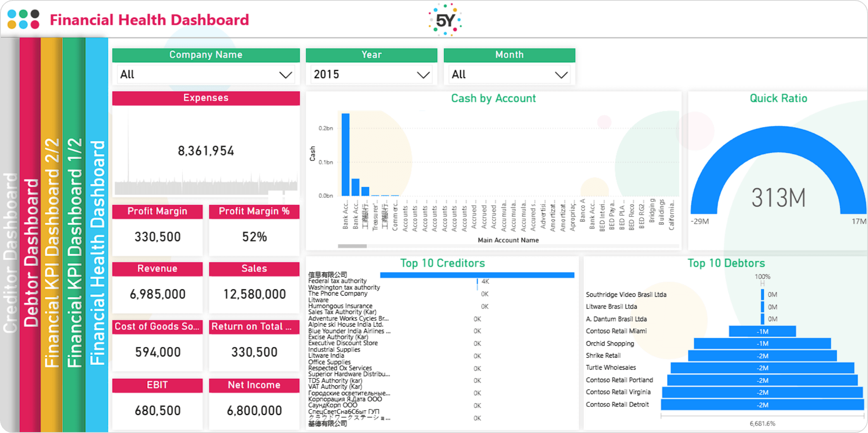Click the horizontal scrollbar under Cash chart
The height and width of the screenshot is (433, 868).
point(352,246)
